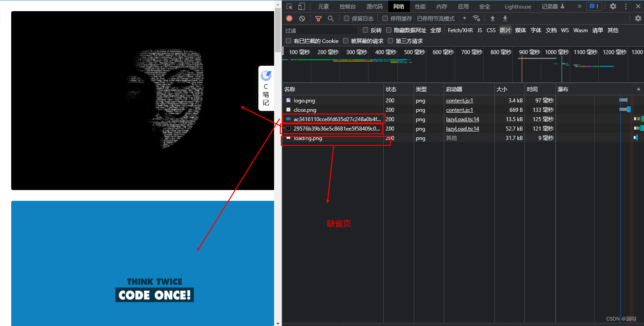
Task: Click the close.png file type icon
Action: coord(288,110)
